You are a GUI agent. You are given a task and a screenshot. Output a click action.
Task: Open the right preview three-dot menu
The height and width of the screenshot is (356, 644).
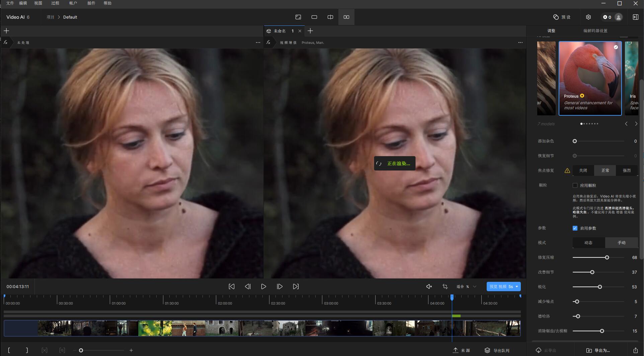[520, 42]
